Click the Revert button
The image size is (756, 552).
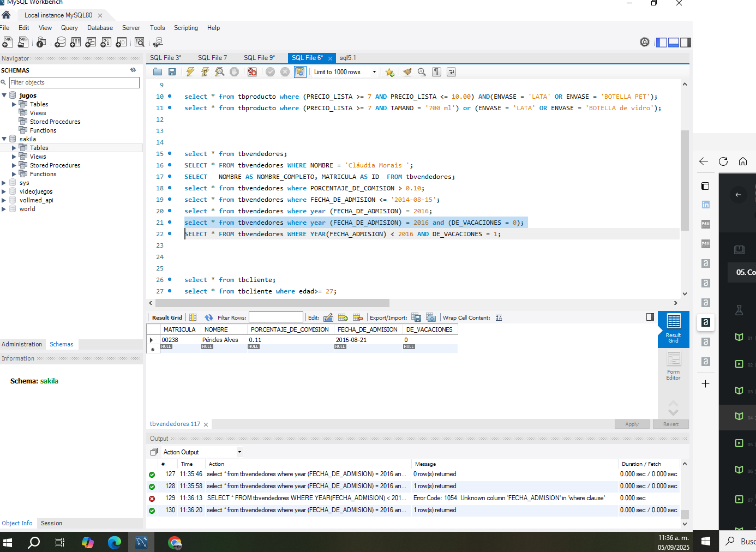pyautogui.click(x=671, y=424)
